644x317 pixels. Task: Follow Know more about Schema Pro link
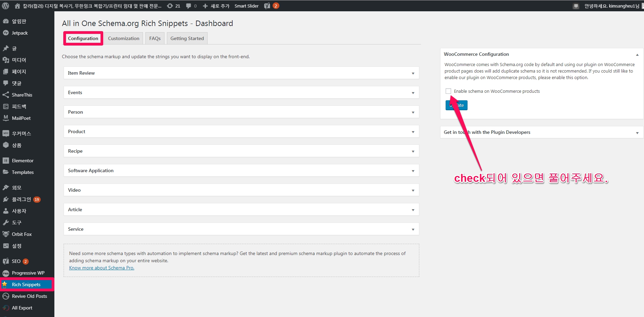click(102, 268)
